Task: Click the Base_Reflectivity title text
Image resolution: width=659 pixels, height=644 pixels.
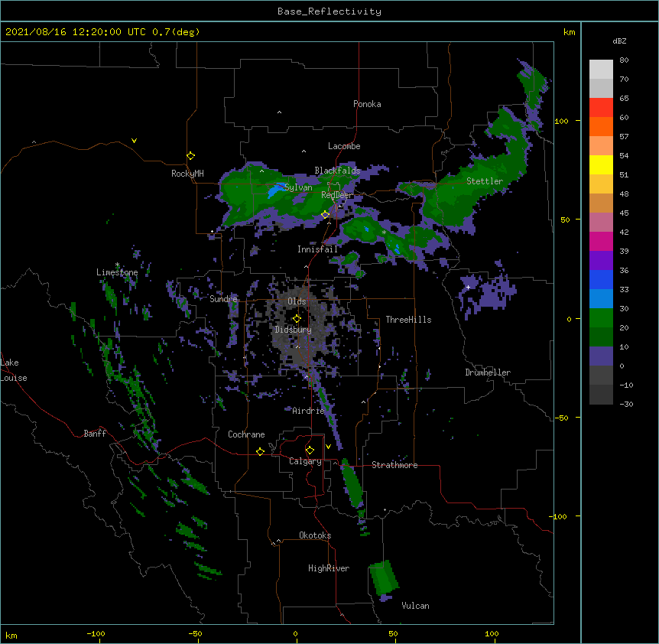Action: 329,11
